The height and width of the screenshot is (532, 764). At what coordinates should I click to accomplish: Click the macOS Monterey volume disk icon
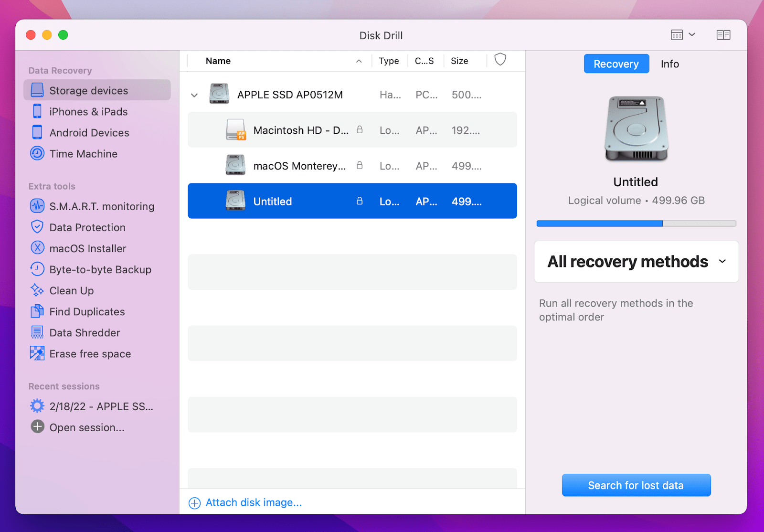click(x=235, y=165)
